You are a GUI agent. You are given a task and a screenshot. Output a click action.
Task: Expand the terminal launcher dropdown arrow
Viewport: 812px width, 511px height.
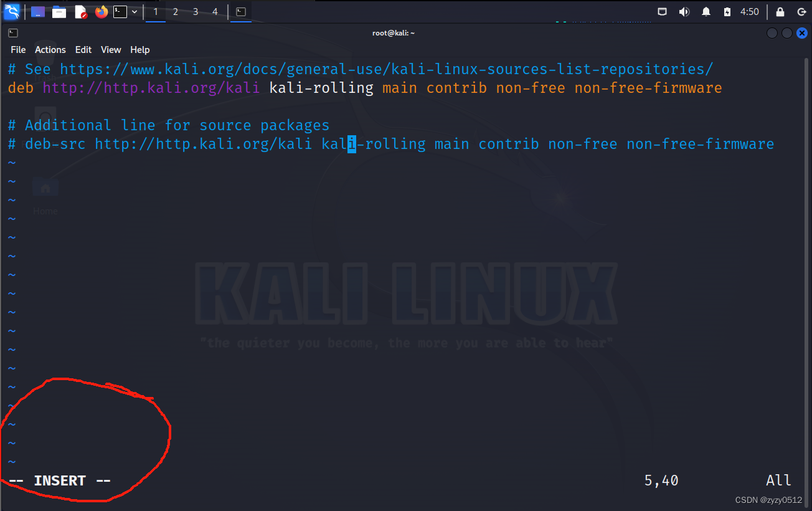click(x=135, y=12)
